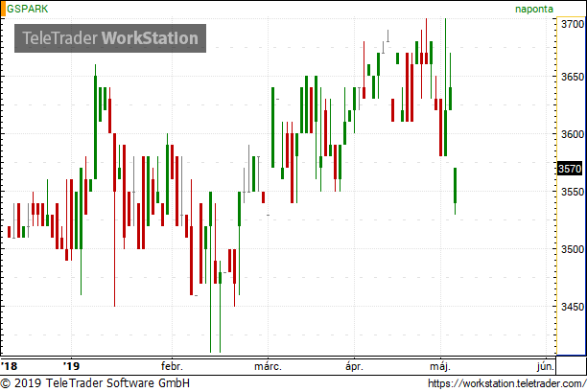This screenshot has width=587, height=392.
Task: Click the 3500 price axis label
Action: [573, 249]
